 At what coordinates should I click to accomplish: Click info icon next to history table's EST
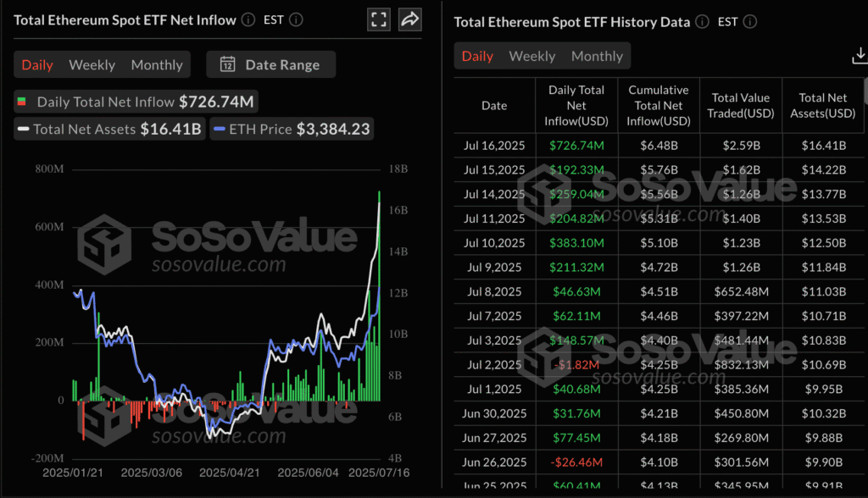(x=749, y=22)
